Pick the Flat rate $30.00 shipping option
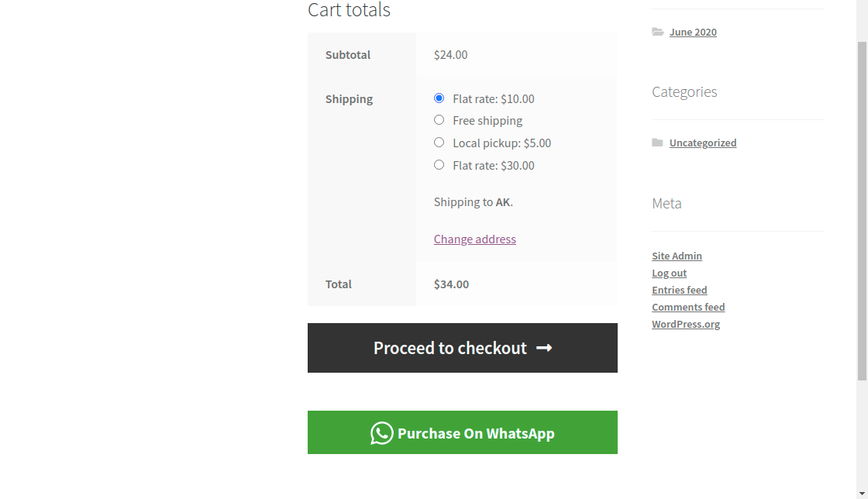 pos(439,164)
